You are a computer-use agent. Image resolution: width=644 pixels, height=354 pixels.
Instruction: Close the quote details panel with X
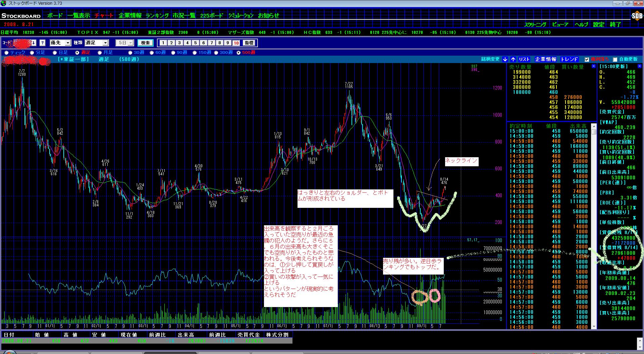[x=639, y=66]
